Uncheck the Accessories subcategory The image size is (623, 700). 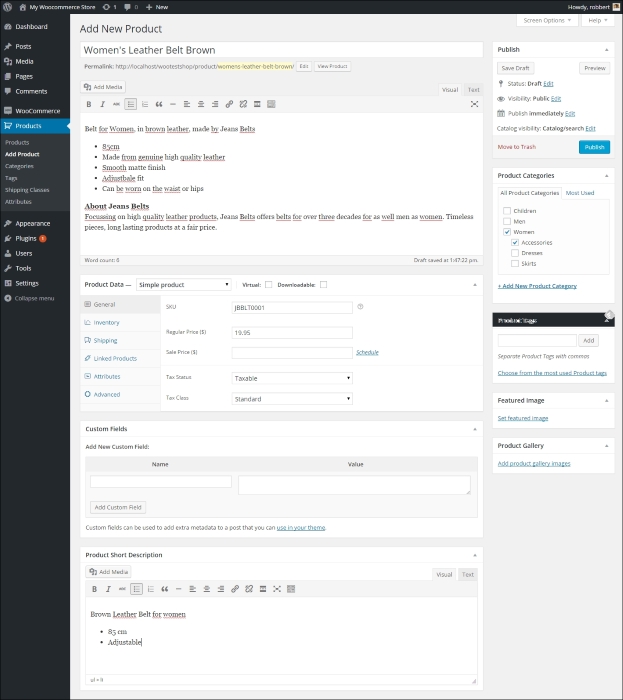click(x=515, y=242)
